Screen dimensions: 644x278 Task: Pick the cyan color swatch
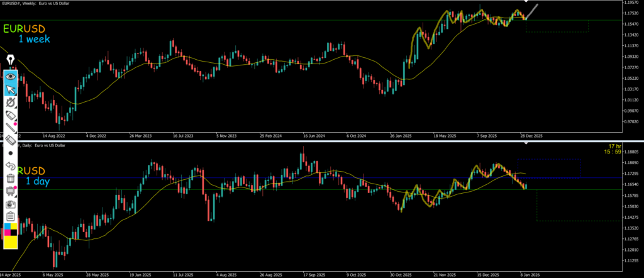(7, 226)
